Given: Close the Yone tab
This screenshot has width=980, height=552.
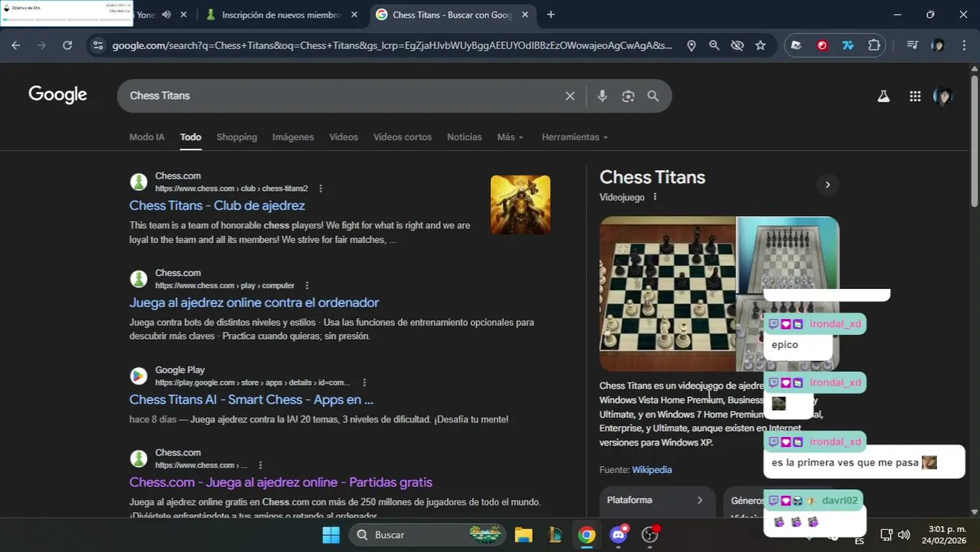Looking at the screenshot, I should coord(183,15).
